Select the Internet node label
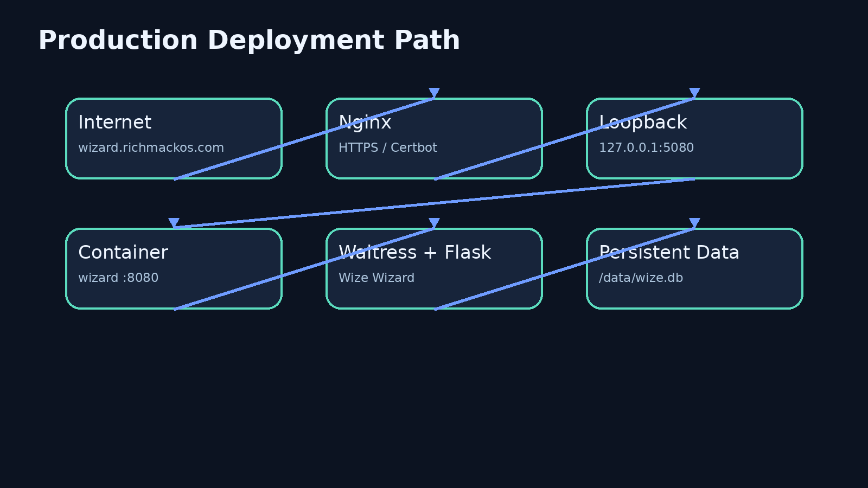The image size is (868, 488). (x=114, y=123)
